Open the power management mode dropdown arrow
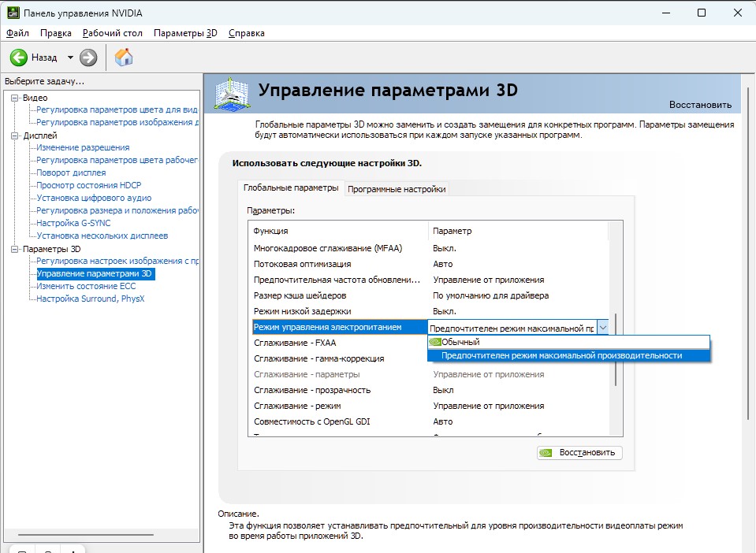This screenshot has height=553, width=756. point(603,328)
